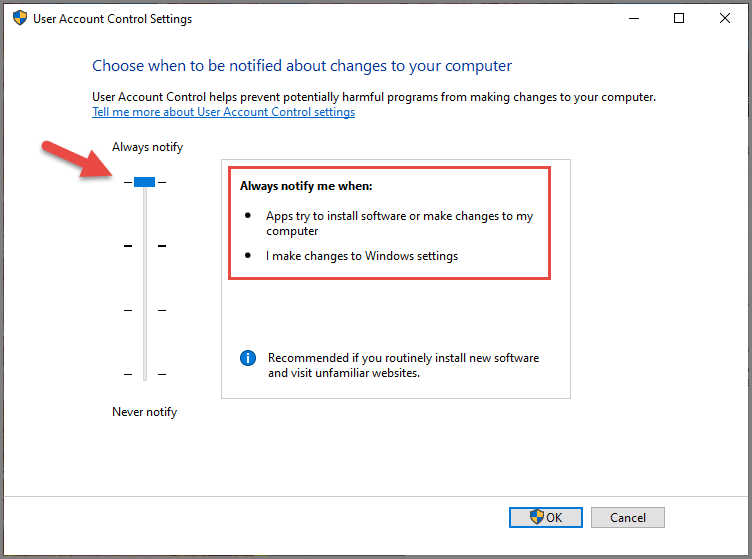The height and width of the screenshot is (559, 752).
Task: Click 'Apps try to install software' bullet text
Action: coord(399,223)
